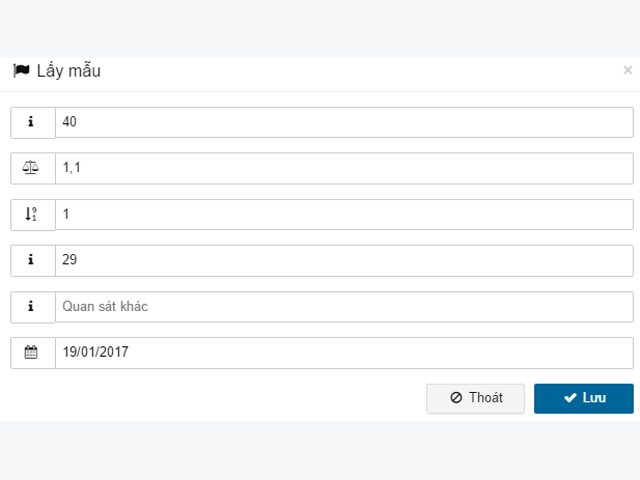Focus the Quan sát khác input
This screenshot has height=480, width=640.
[x=344, y=307]
